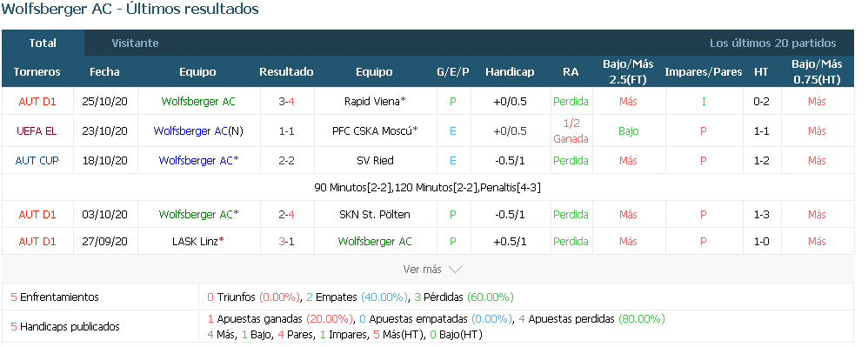The width and height of the screenshot is (868, 347).
Task: Switch to the Visitante tab
Action: tap(135, 43)
